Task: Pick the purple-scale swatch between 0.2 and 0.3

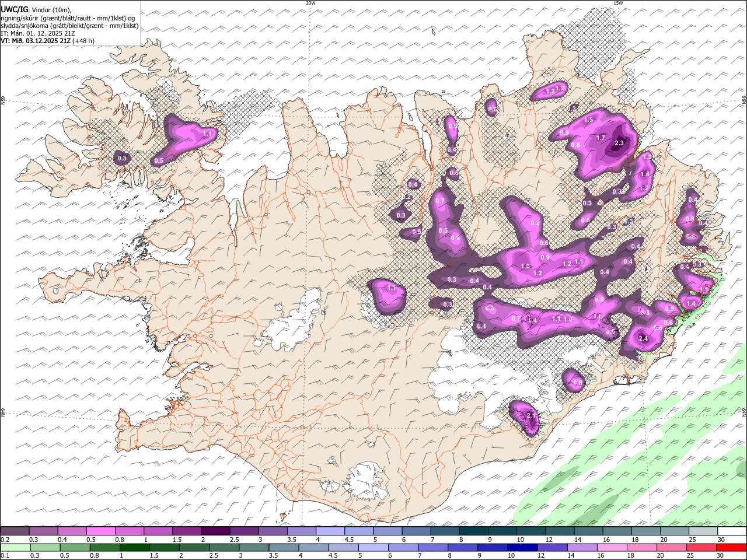Action: tap(15, 531)
